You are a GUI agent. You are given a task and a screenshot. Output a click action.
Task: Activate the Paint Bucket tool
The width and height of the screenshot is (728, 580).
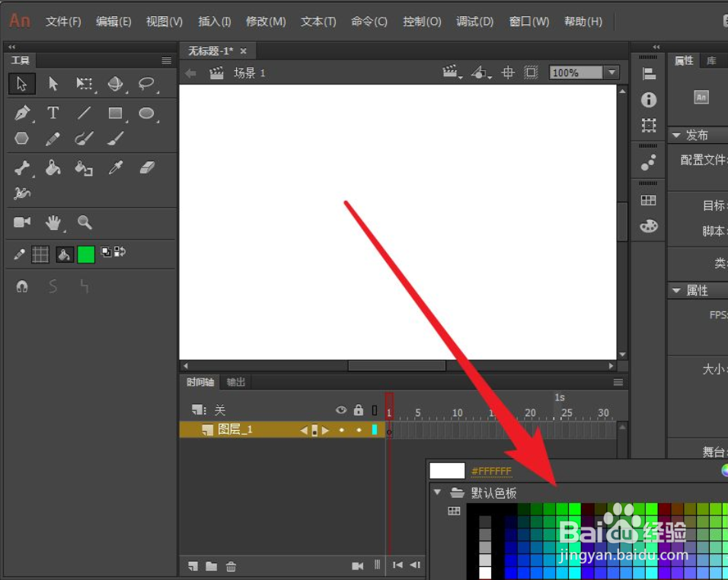[53, 167]
